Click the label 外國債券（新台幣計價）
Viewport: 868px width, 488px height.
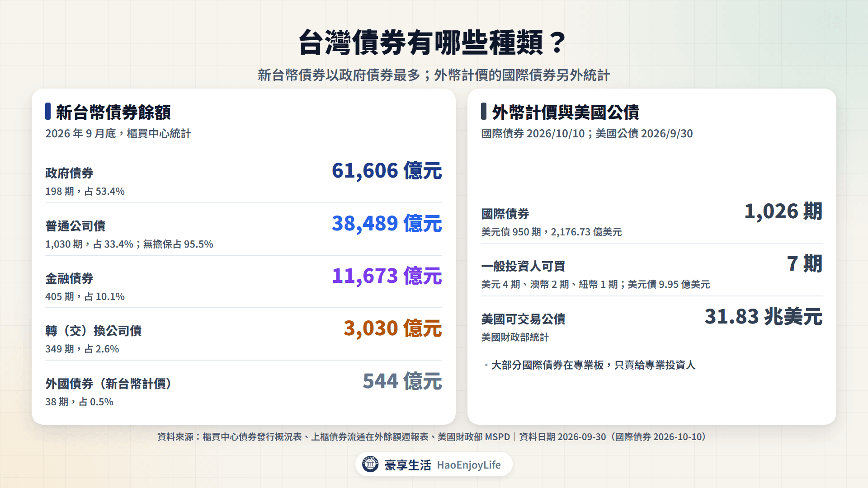click(x=109, y=384)
